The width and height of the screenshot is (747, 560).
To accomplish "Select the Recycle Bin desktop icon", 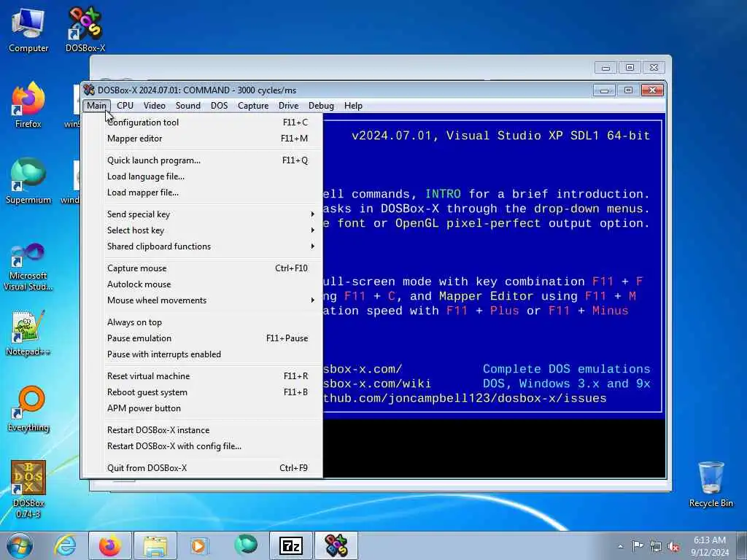I will tap(711, 484).
